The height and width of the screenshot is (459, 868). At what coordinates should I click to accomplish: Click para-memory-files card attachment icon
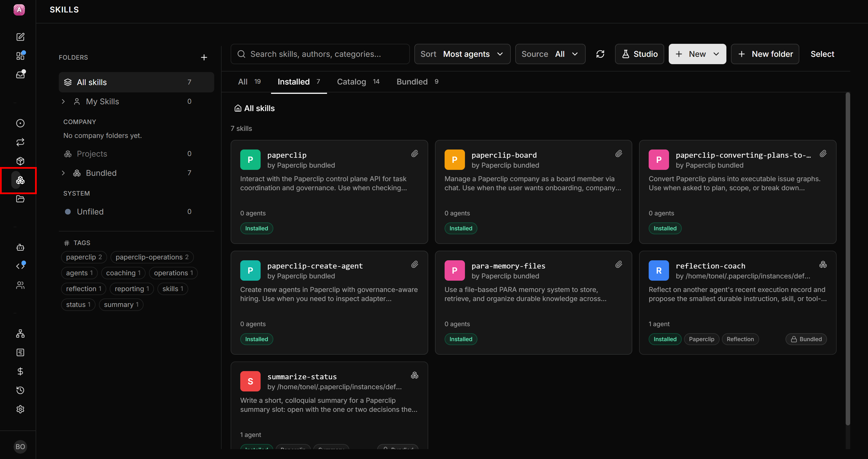point(619,265)
